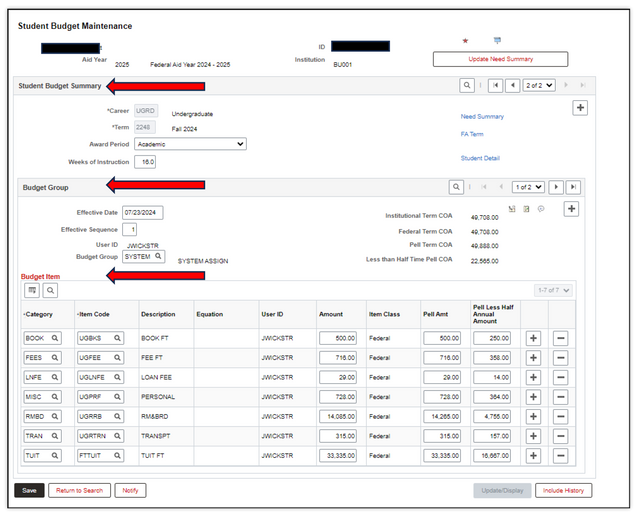636x515 pixels.
Task: Look up Budget Group SYSTEM value
Action: 158,256
